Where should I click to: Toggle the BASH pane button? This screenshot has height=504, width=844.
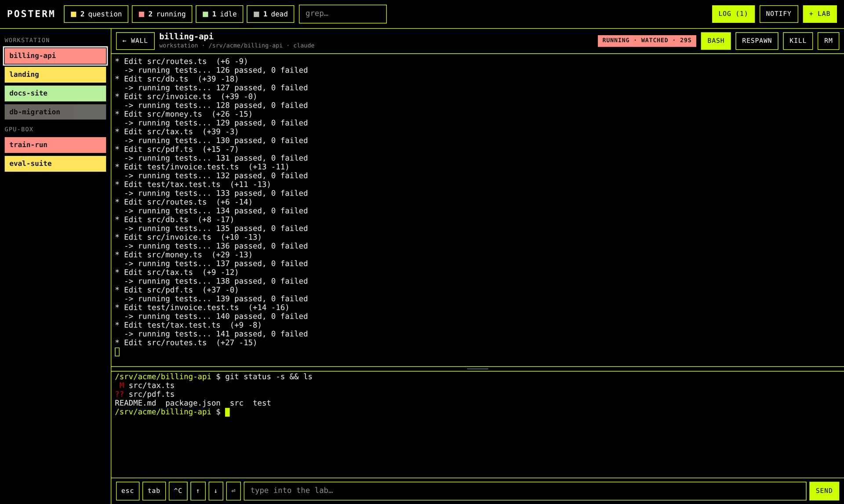[716, 41]
